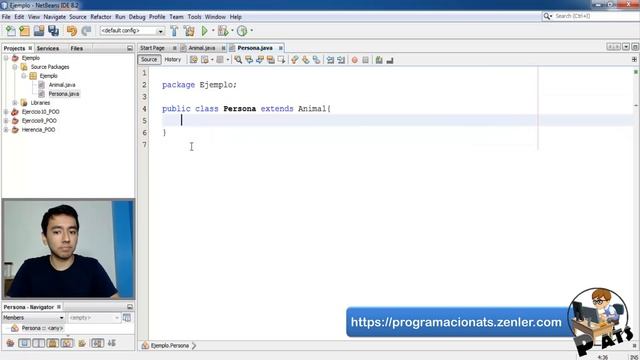Image resolution: width=640 pixels, height=360 pixels.
Task: Open the Navigate menu
Action: [x=55, y=17]
